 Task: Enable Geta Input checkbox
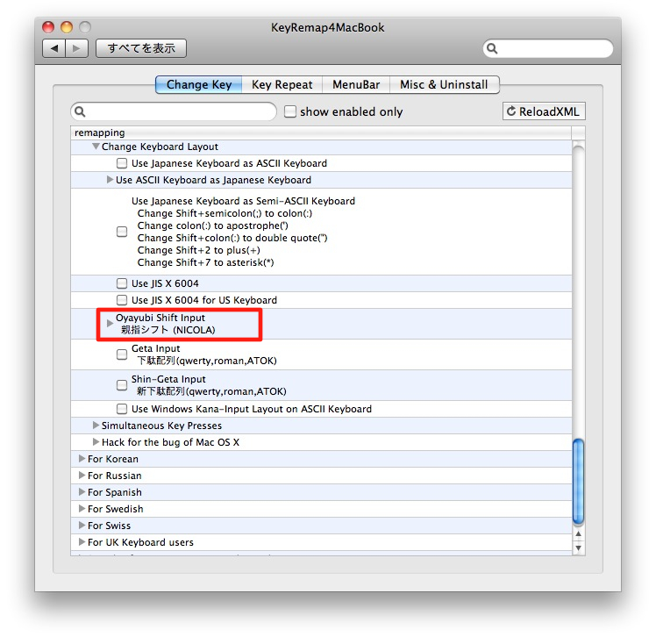point(122,354)
